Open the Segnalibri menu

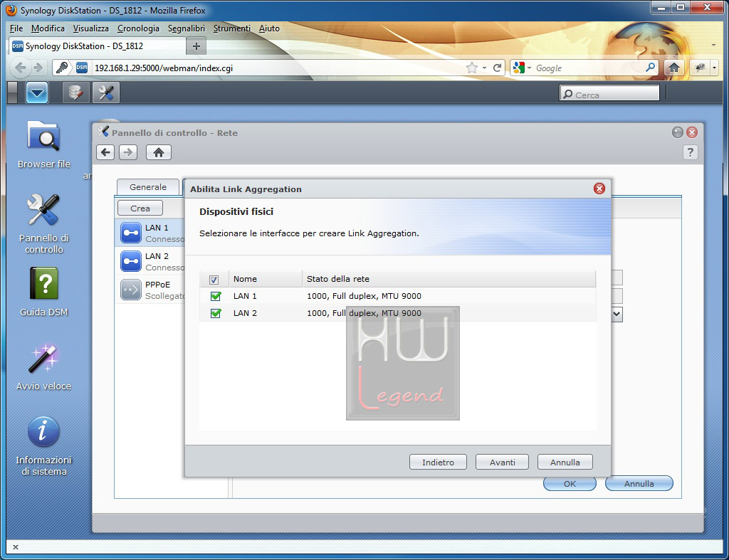[187, 28]
